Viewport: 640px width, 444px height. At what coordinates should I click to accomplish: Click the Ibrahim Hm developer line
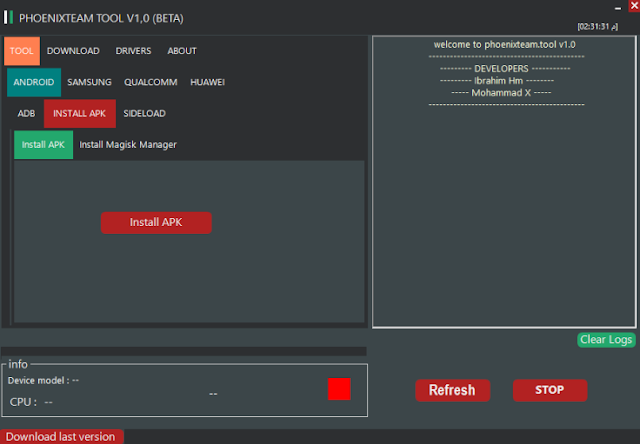(x=497, y=81)
